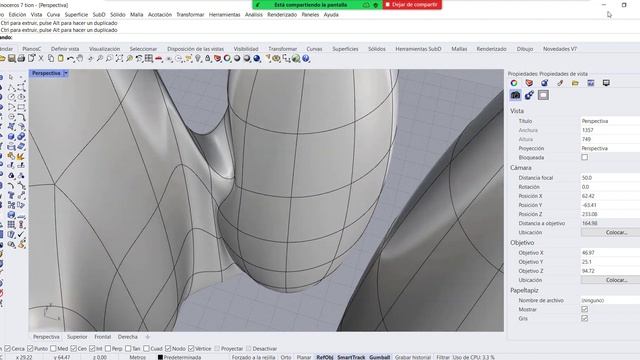Toggle the Gris checkbox
Image resolution: width=640 pixels, height=360 pixels.
pos(584,318)
